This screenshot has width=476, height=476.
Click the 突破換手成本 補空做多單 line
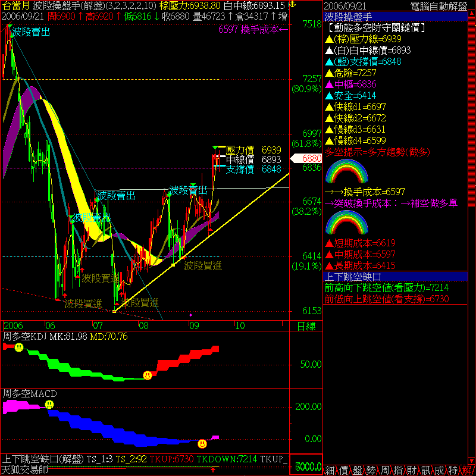[x=391, y=203]
